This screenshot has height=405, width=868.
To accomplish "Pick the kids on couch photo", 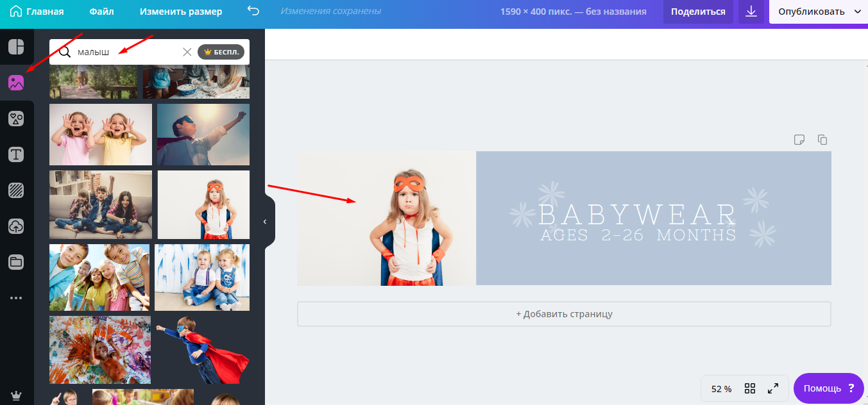I will coord(101,204).
